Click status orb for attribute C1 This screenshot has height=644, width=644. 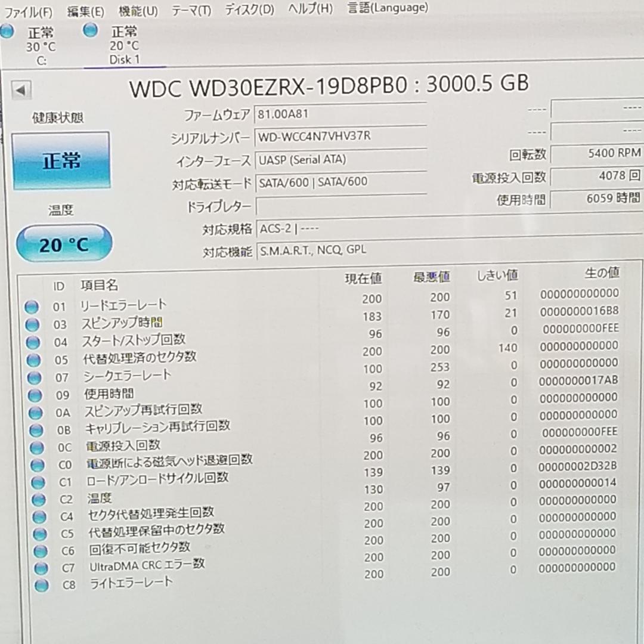point(38,482)
